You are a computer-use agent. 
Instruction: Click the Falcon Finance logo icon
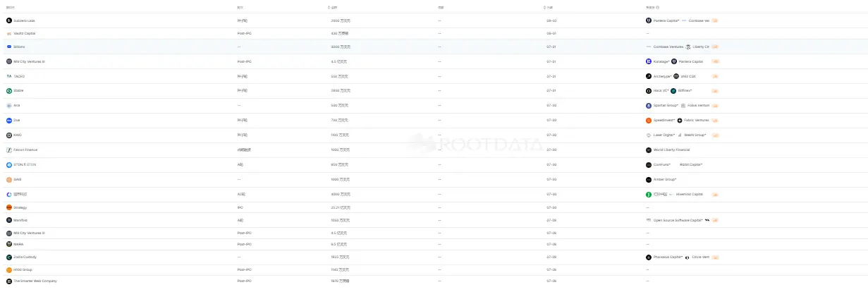9,150
